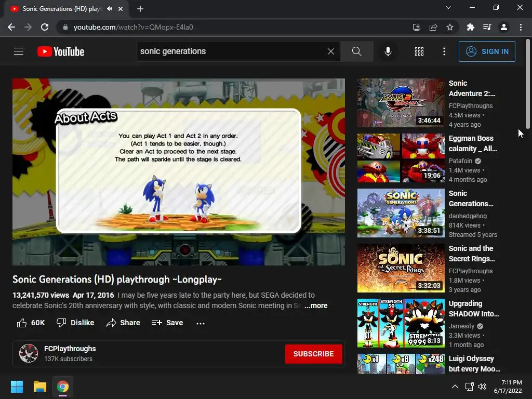
Task: Open YouTube settings three-dot menu
Action: tap(444, 51)
